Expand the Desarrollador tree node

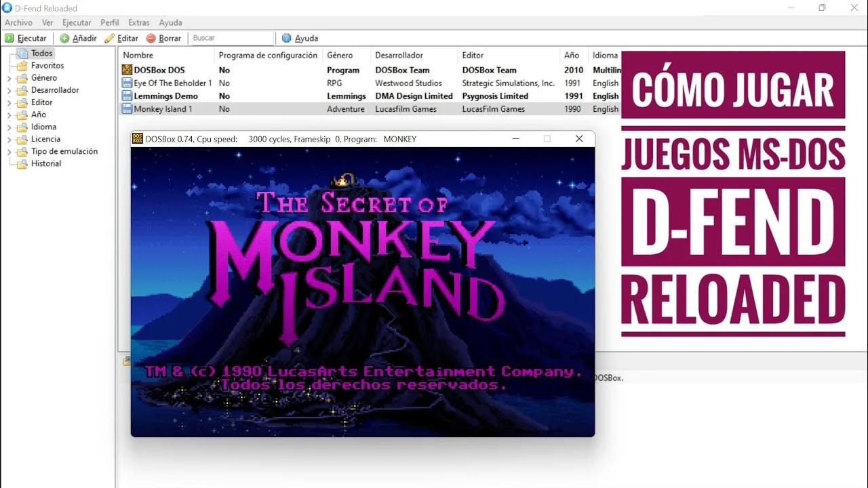coord(9,91)
